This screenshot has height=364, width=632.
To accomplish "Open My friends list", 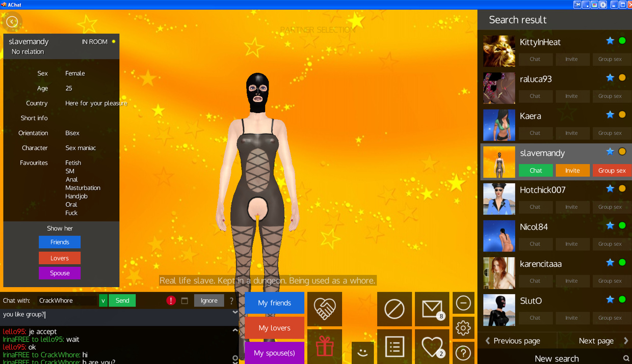I will click(275, 303).
